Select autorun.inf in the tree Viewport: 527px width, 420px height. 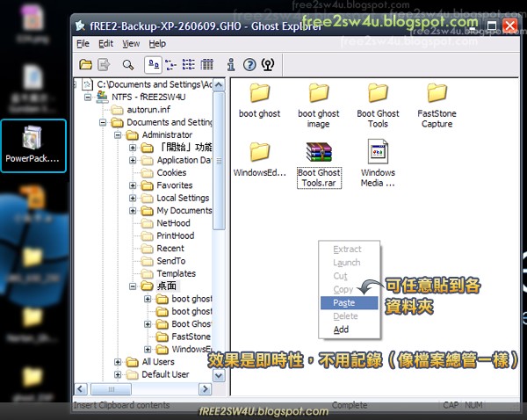click(x=148, y=110)
